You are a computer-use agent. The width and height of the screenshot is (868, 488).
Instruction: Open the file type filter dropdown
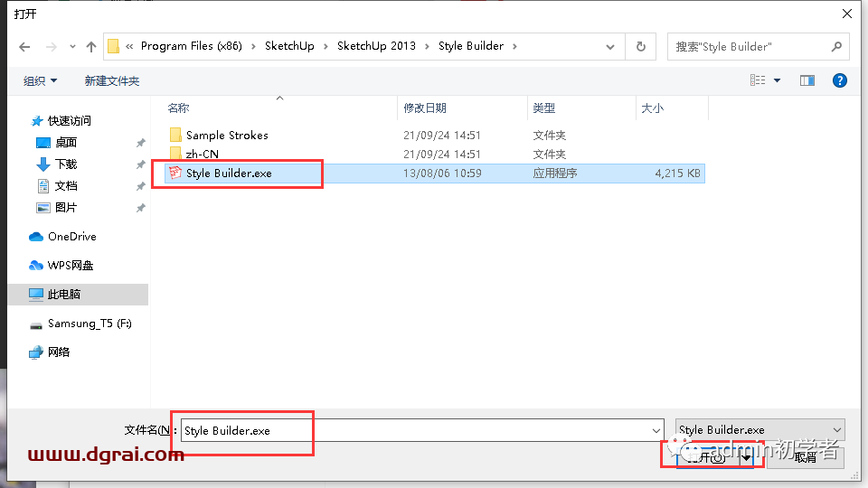760,430
